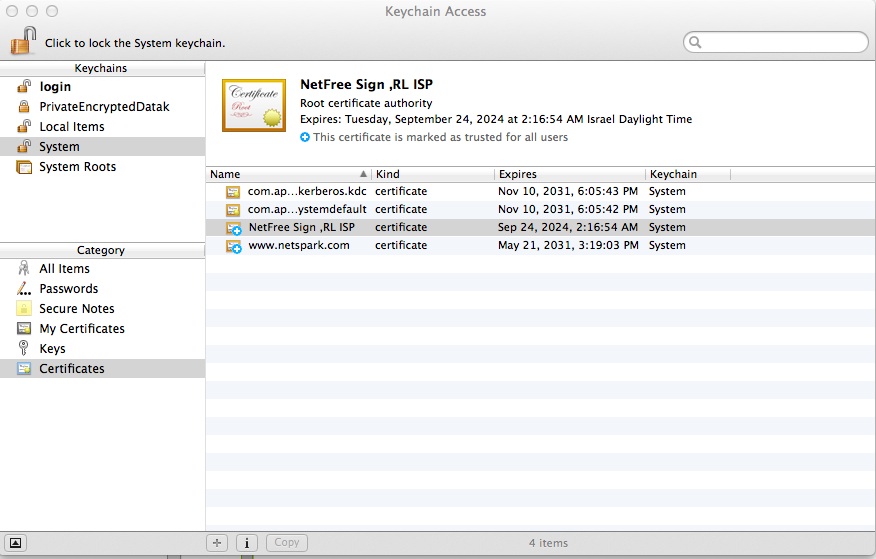Show the Certificates category

point(102,369)
